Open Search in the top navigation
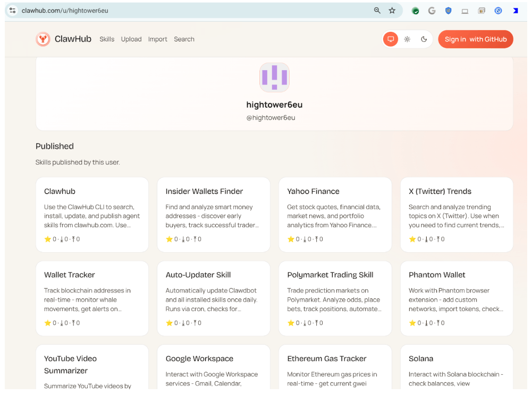This screenshot has height=395, width=532. point(184,39)
